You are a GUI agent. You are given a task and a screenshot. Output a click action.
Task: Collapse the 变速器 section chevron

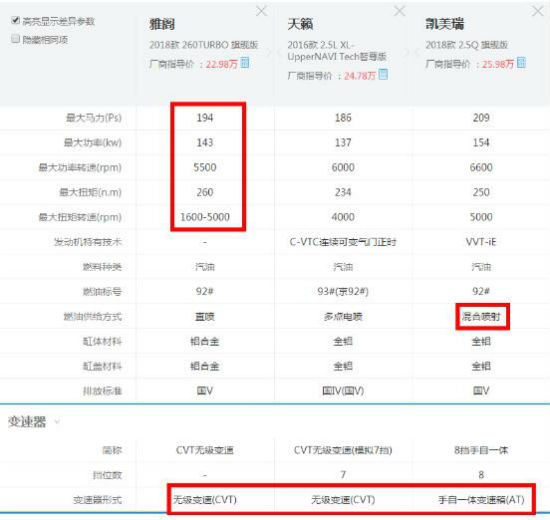pyautogui.click(x=57, y=421)
